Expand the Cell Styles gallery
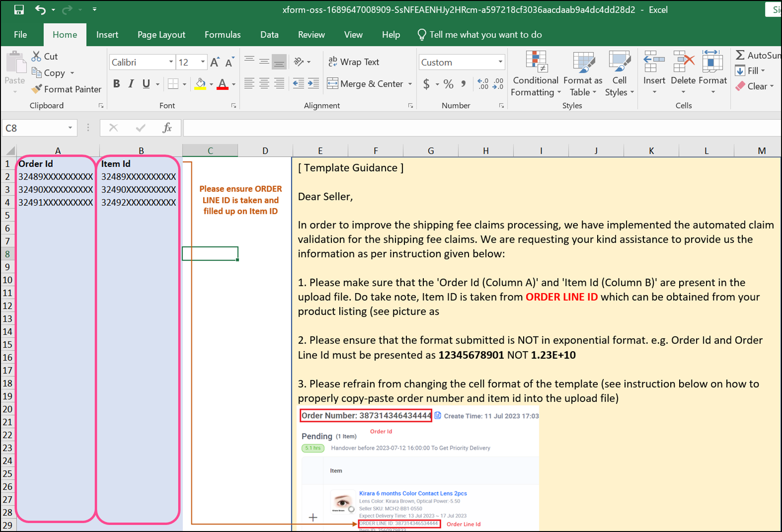This screenshot has width=782, height=532. pos(619,74)
